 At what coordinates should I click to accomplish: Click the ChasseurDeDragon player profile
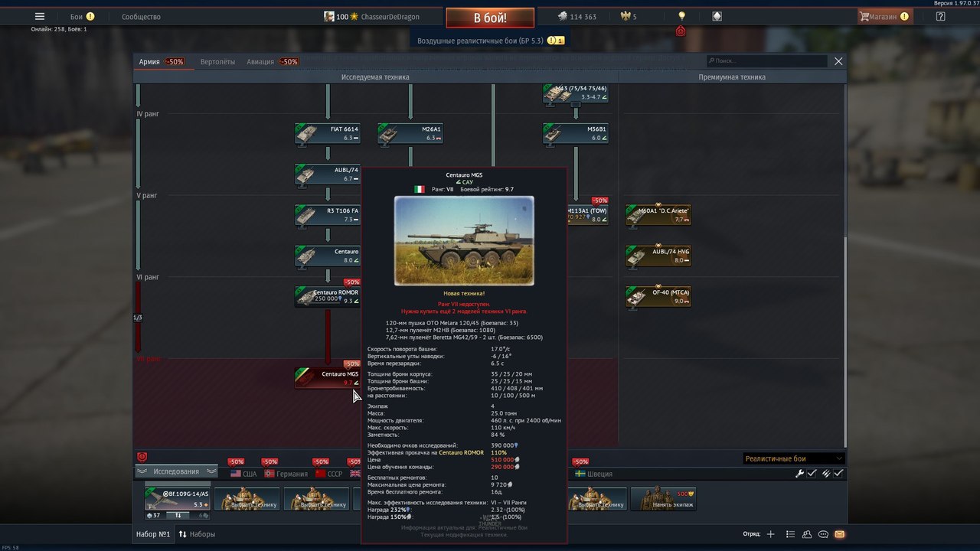371,16
